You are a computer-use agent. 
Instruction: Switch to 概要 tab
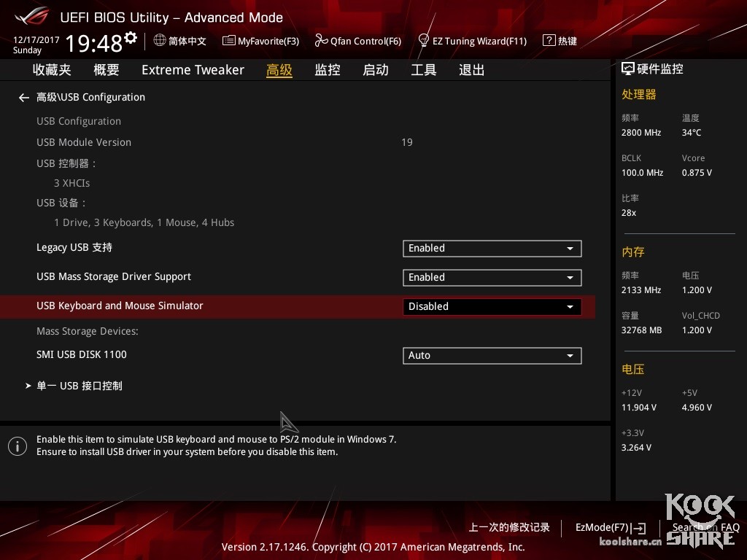[x=107, y=70]
